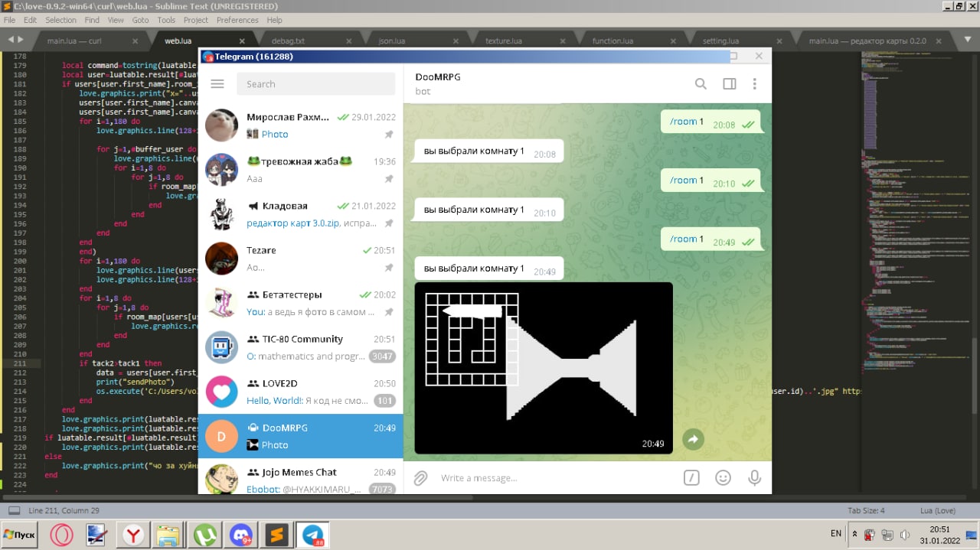
Task: Open the Selection menu
Action: pos(60,20)
